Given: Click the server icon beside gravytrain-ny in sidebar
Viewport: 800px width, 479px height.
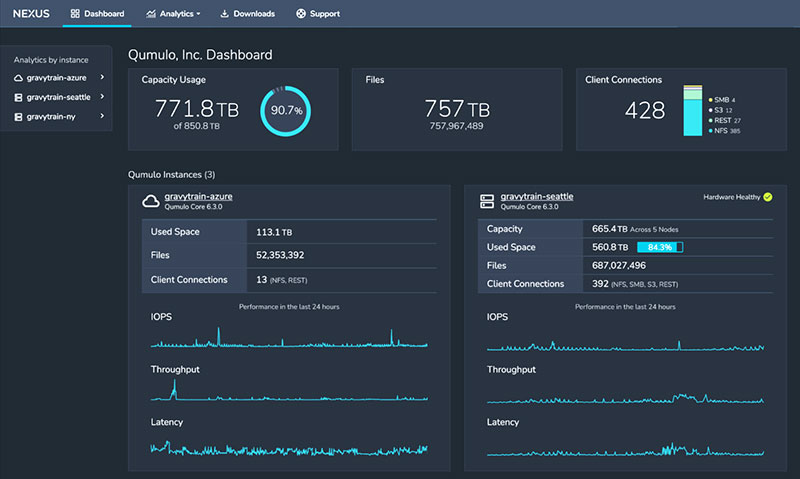Looking at the screenshot, I should 18,117.
